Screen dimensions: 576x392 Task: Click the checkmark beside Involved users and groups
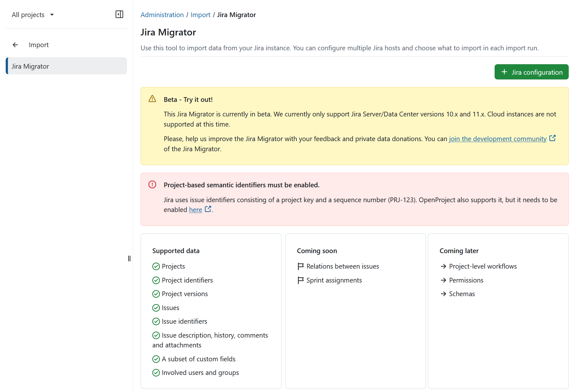point(156,373)
